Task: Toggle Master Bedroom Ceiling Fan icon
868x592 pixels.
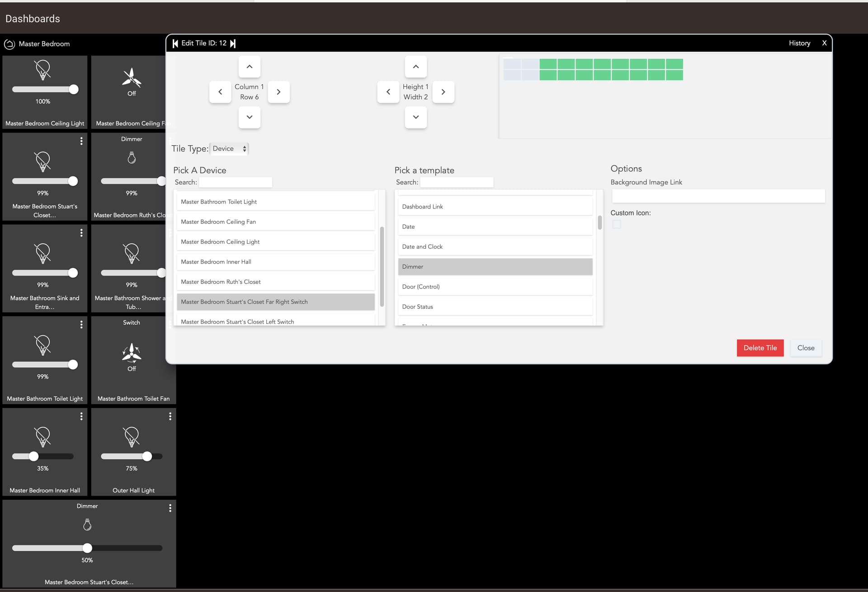Action: (x=132, y=77)
